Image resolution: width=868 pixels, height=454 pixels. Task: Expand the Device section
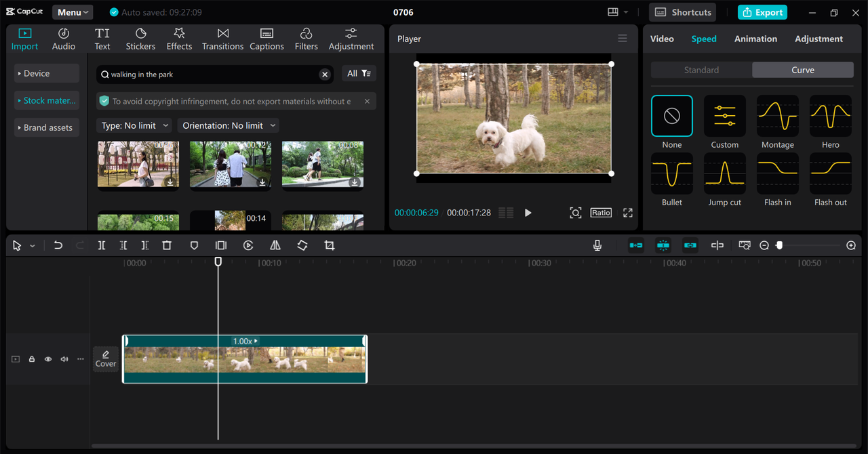47,73
